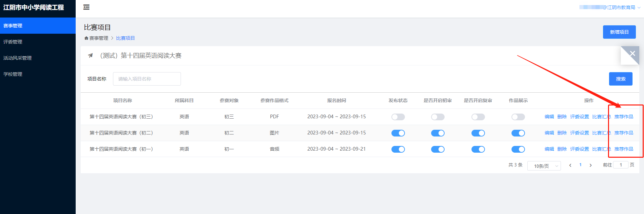644x214 pixels.
Task: Collapse the sidebar with the hamburger icon
Action: (86, 7)
